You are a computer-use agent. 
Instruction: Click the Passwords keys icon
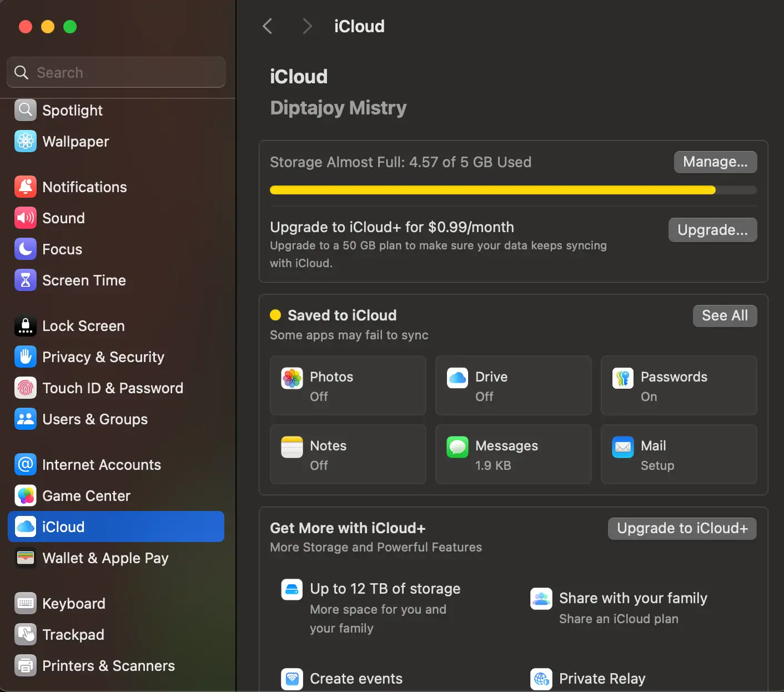point(623,378)
